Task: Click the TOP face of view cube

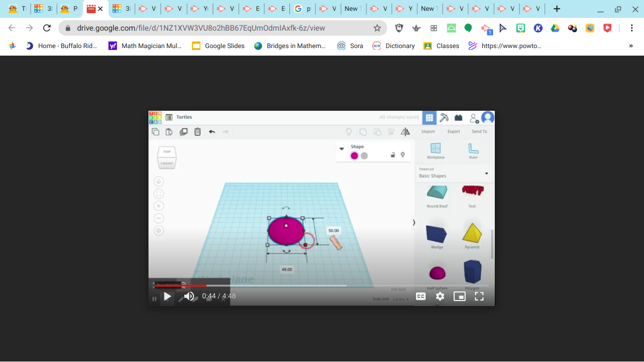Action: pos(167,152)
